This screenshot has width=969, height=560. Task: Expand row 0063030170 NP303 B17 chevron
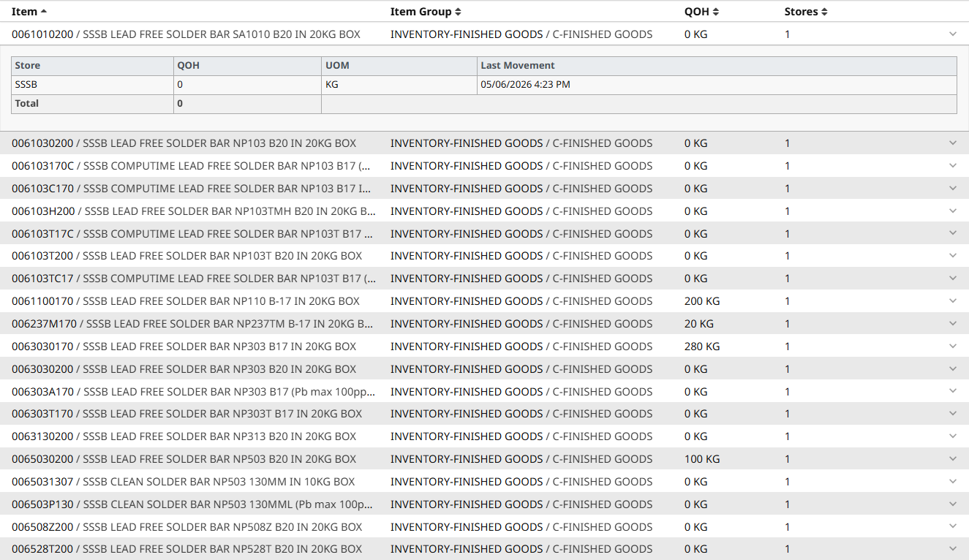point(952,347)
